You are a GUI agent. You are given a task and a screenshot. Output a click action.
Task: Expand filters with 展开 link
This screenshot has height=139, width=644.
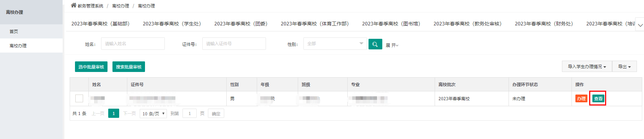click(x=392, y=45)
